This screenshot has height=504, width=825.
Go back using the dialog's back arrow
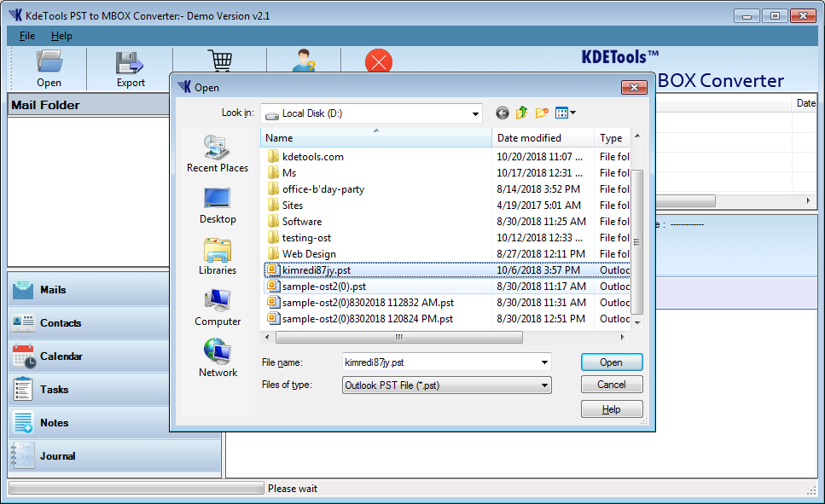502,113
